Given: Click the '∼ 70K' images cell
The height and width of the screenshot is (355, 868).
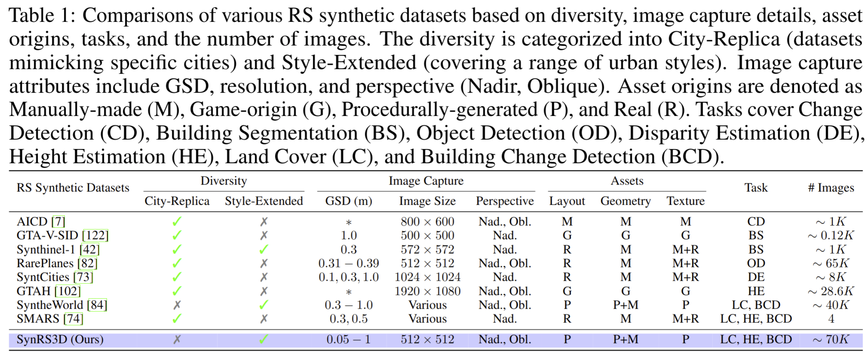Looking at the screenshot, I should pyautogui.click(x=831, y=340).
